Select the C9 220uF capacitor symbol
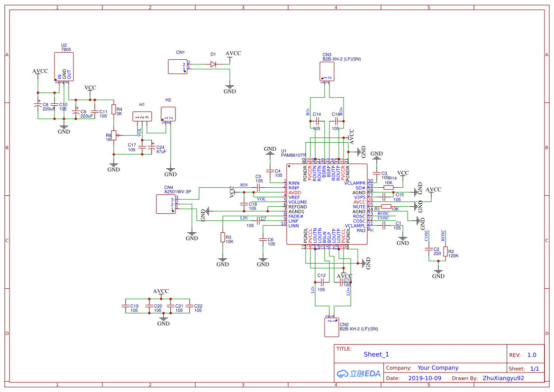This screenshot has height=392, width=554. [76, 112]
